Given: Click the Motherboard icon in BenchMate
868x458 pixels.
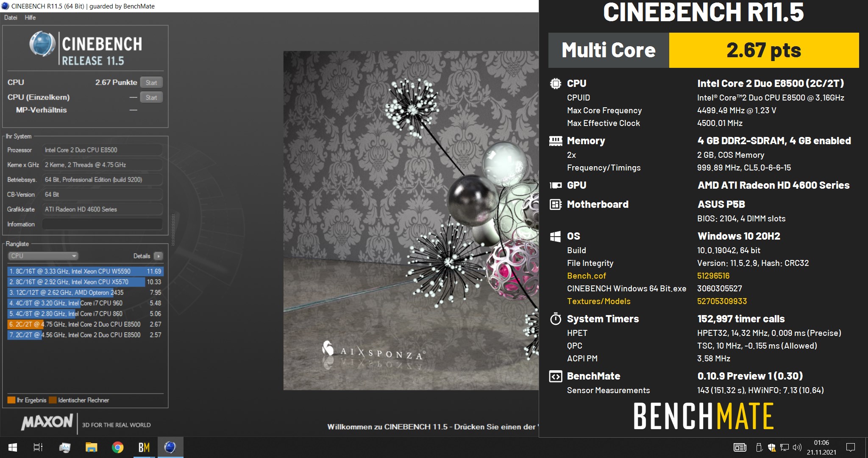Looking at the screenshot, I should [x=556, y=204].
